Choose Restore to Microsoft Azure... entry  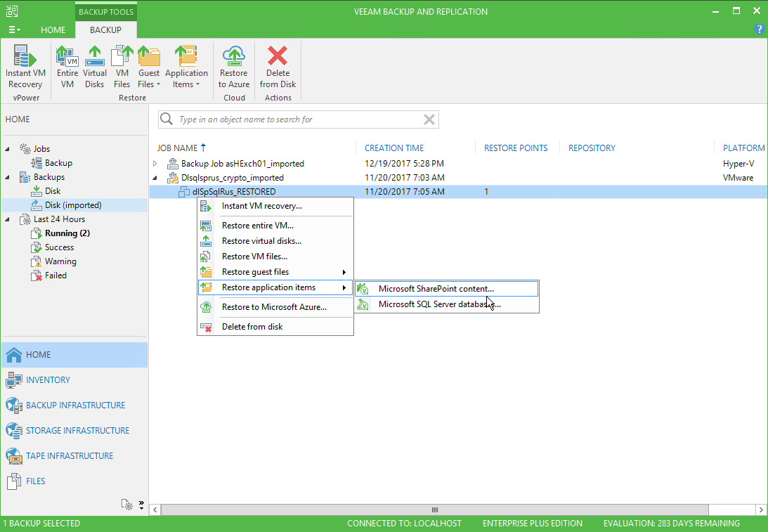[275, 307]
